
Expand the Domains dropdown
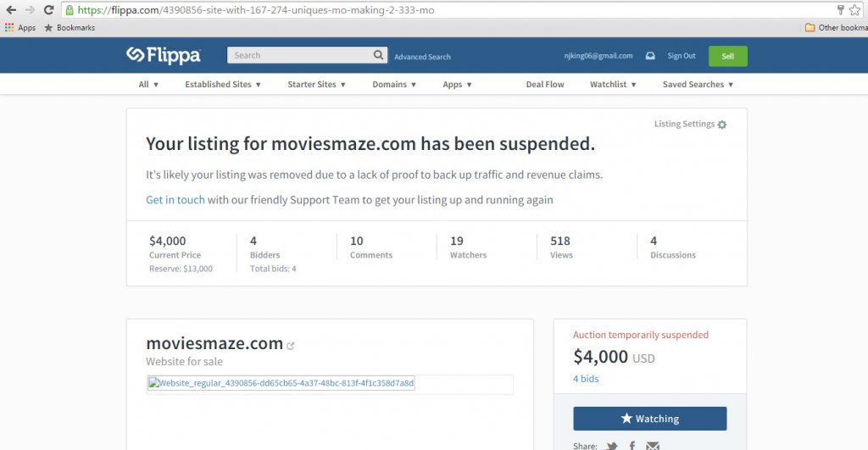point(394,84)
